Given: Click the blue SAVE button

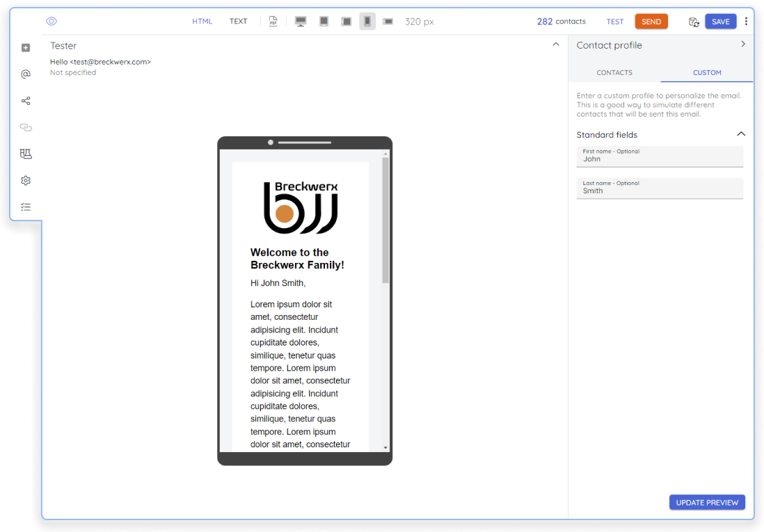Looking at the screenshot, I should [x=721, y=22].
